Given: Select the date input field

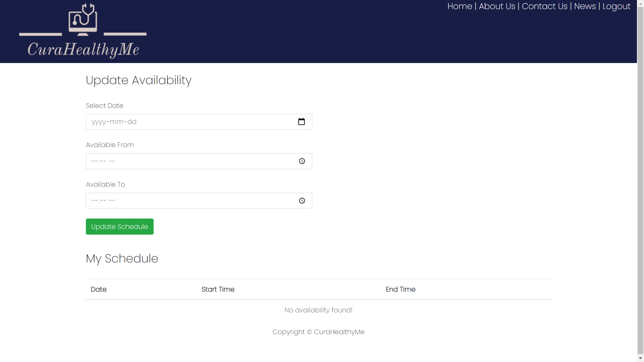Looking at the screenshot, I should click(199, 122).
